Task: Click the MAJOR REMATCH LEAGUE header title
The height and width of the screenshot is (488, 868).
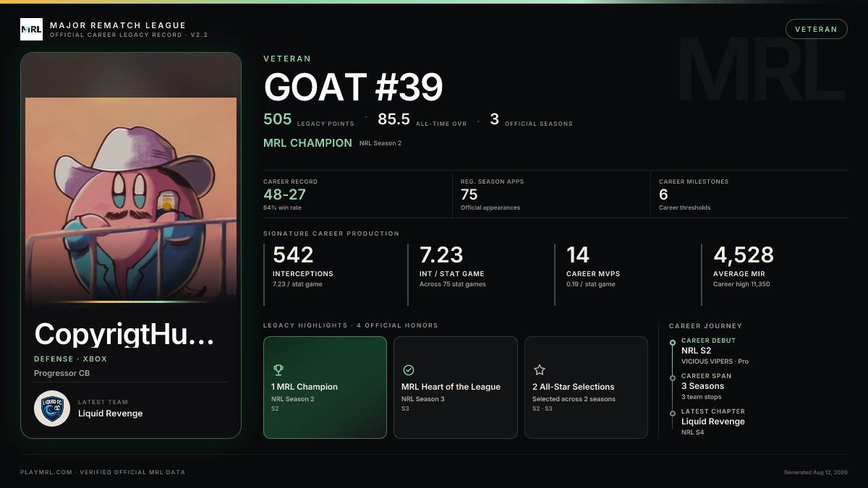Action: 118,25
